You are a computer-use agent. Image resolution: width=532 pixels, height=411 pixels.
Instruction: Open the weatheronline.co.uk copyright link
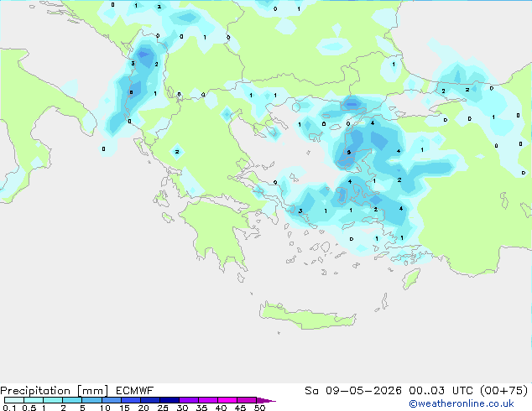[462, 403]
